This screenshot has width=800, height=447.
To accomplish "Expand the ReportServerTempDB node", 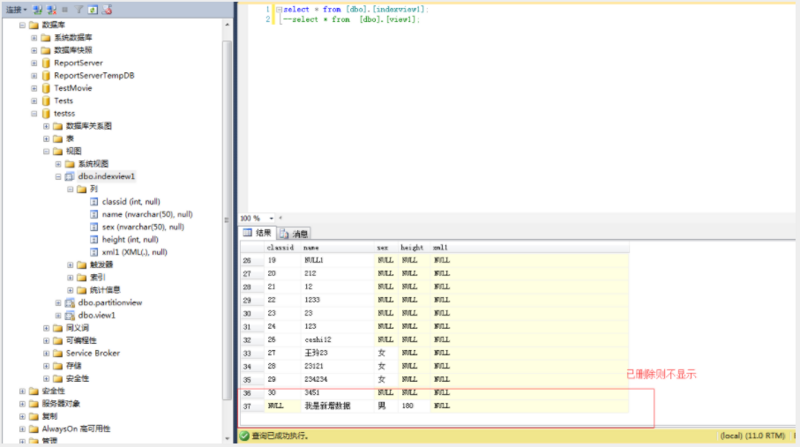I will click(34, 76).
